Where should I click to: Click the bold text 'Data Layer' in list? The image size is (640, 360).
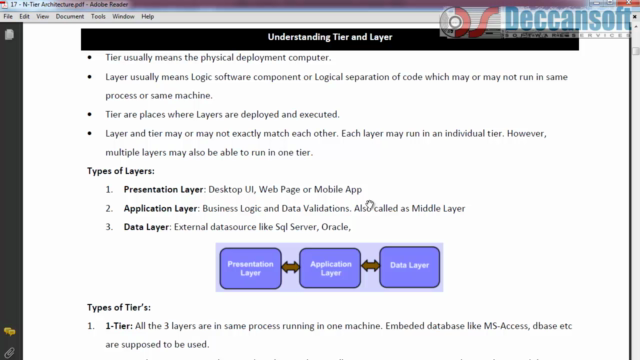pyautogui.click(x=146, y=227)
